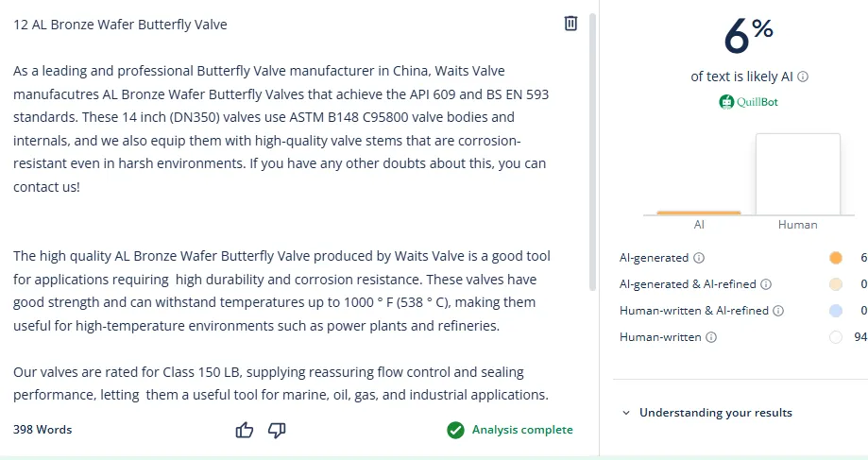Click the Human bar in the chart
Image resolution: width=868 pixels, height=460 pixels.
797,175
